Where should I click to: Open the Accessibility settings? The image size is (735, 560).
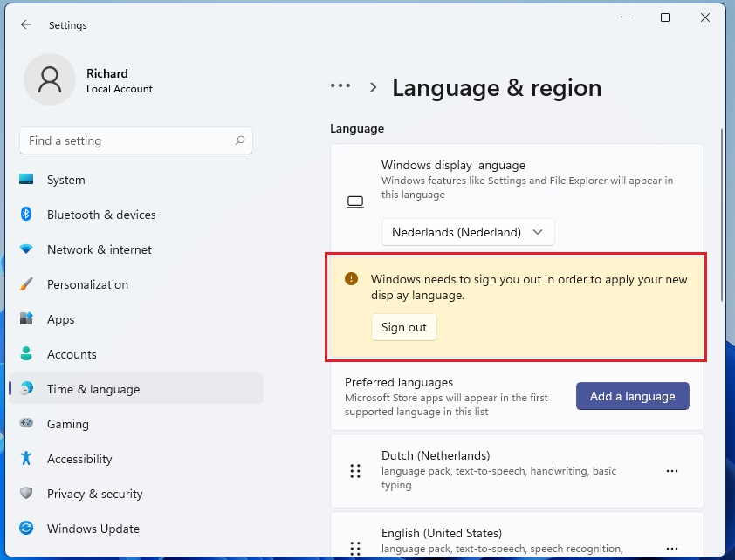tap(79, 459)
